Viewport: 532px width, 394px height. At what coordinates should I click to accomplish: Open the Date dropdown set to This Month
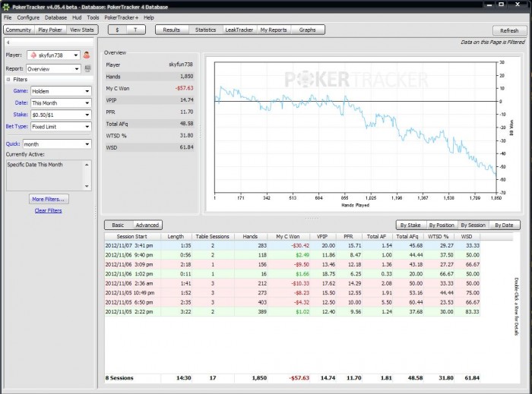pos(61,103)
